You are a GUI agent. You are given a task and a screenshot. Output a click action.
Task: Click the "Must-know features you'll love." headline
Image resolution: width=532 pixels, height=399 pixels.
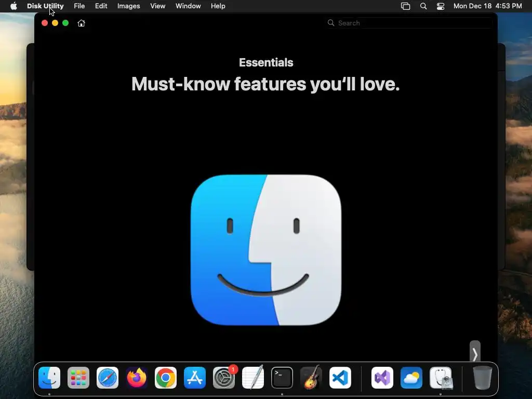click(265, 84)
